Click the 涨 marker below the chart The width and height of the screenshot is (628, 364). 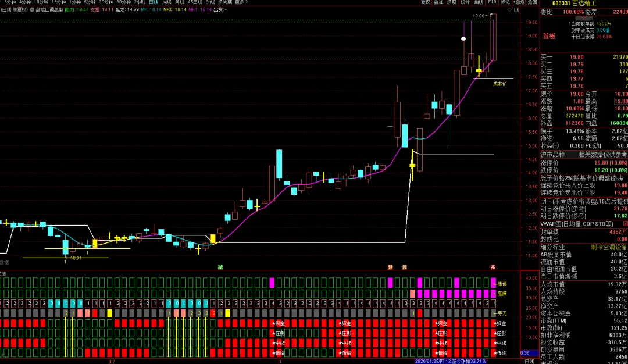[493, 267]
